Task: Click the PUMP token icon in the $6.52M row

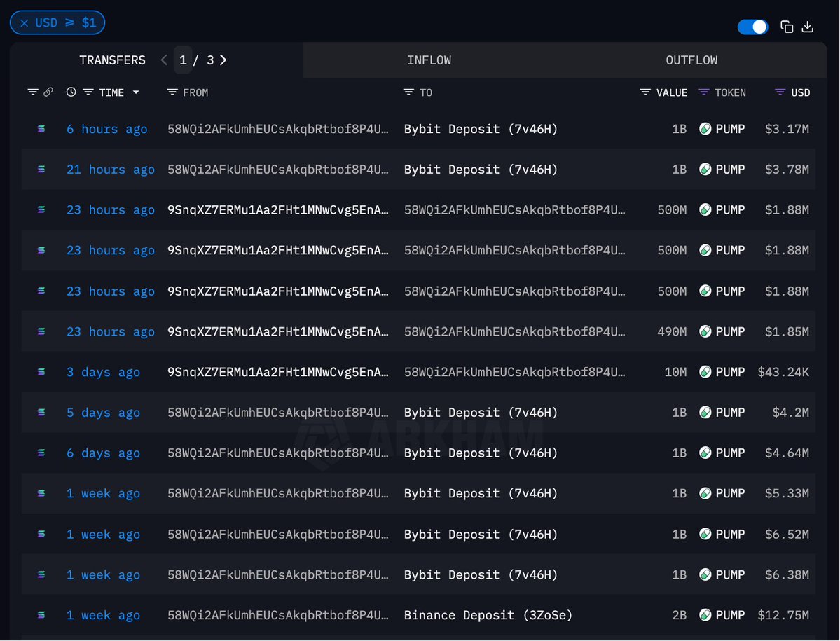Action: (x=705, y=534)
